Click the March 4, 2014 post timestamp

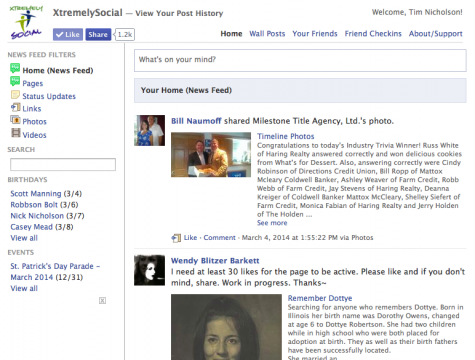point(290,238)
